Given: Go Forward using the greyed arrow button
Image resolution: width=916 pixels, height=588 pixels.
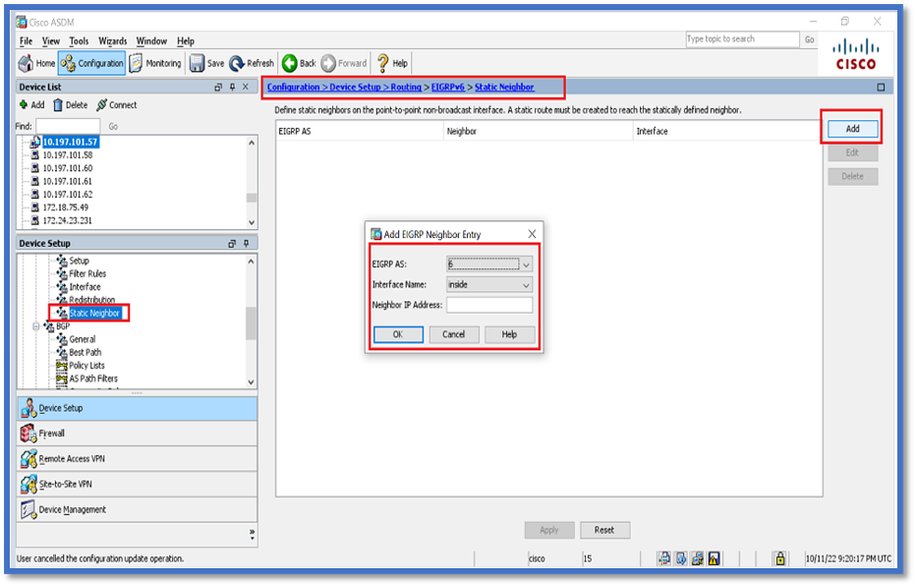Looking at the screenshot, I should (x=344, y=63).
